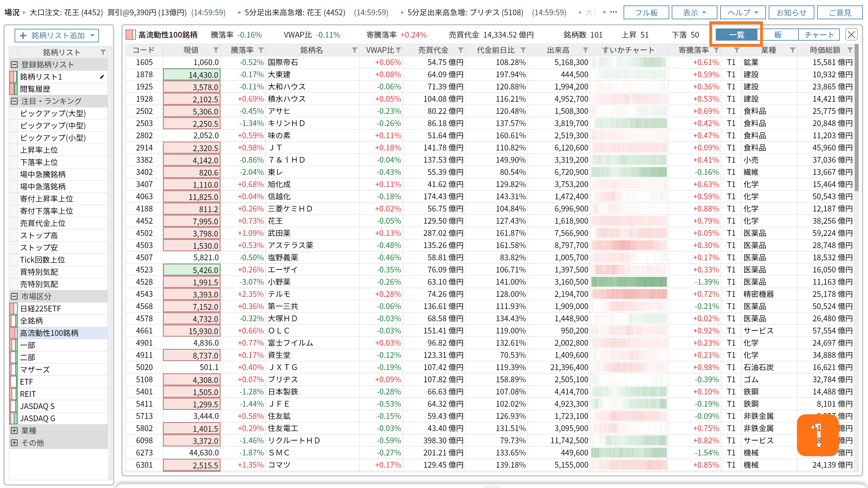Viewport: 868px width, 488px height.
Task: Filter the 時価総額 column
Action: [850, 50]
